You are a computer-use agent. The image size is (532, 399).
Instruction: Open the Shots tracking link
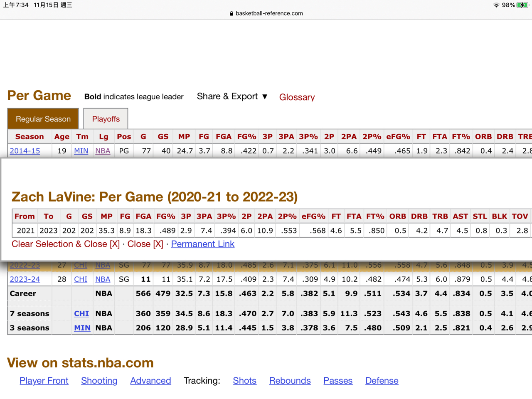pyautogui.click(x=245, y=381)
